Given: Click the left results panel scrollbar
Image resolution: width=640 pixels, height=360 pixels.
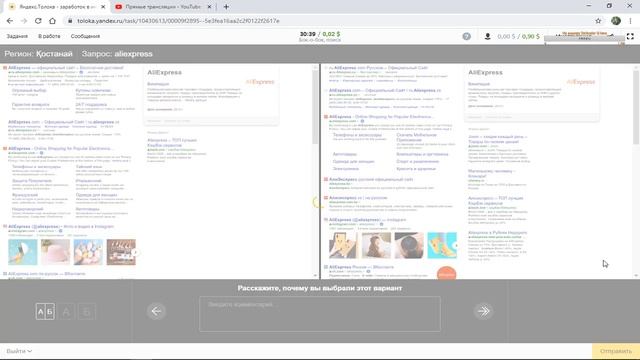Looking at the screenshot, I should [x=315, y=107].
